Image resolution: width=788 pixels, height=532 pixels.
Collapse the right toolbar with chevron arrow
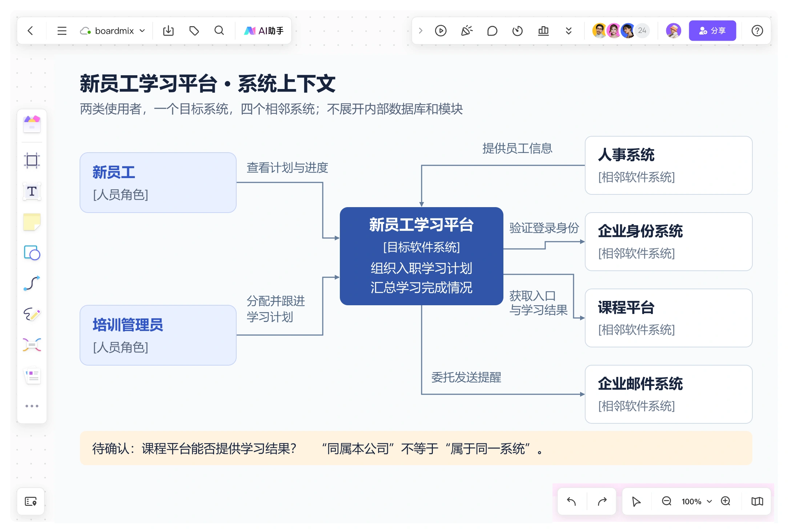click(x=421, y=31)
